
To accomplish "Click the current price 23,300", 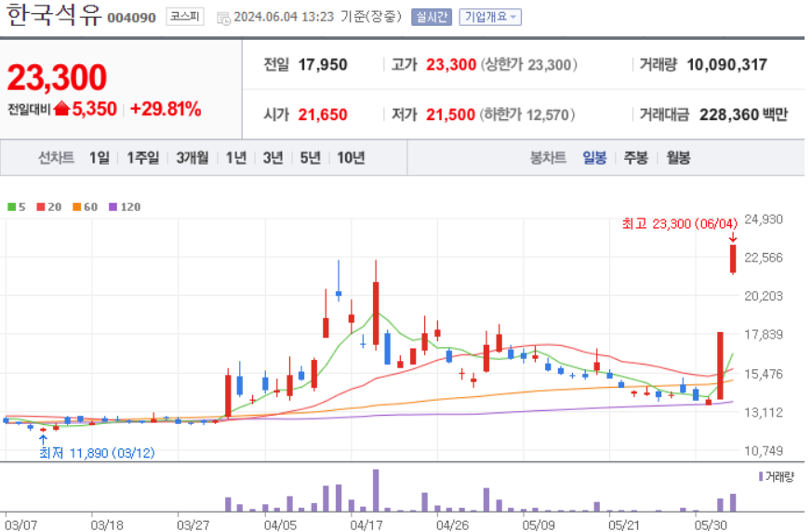I will (57, 77).
